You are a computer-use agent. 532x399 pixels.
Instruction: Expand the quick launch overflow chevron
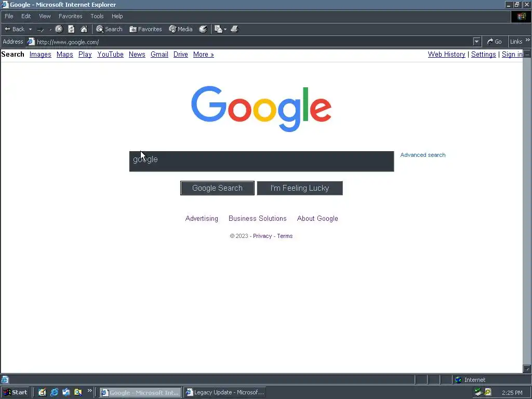tap(89, 391)
